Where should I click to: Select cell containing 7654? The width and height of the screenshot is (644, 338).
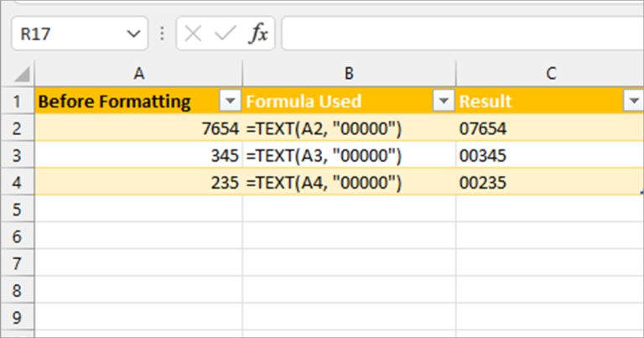139,128
